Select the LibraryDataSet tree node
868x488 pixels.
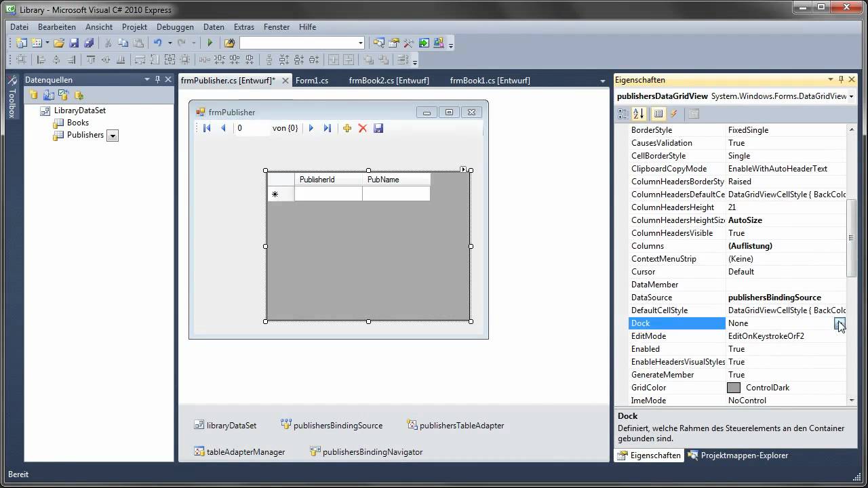73,110
